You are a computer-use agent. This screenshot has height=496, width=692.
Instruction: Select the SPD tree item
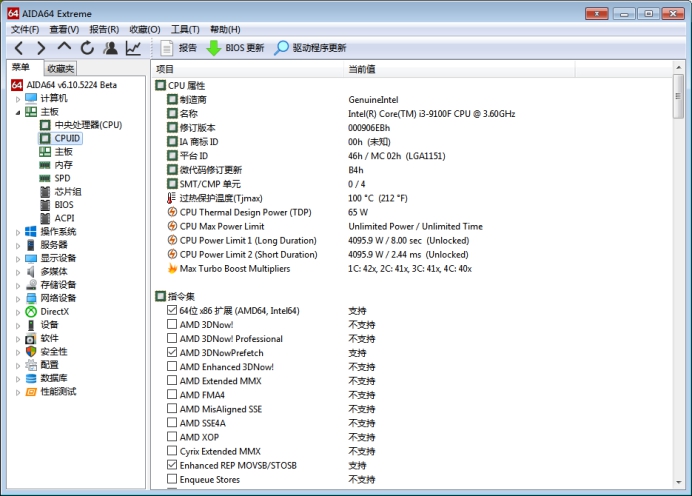55,178
